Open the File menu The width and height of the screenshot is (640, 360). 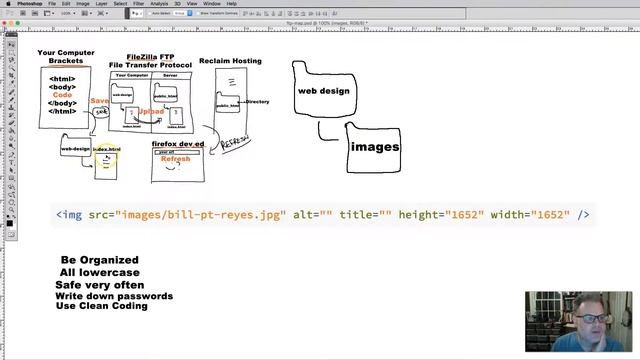(x=52, y=3)
